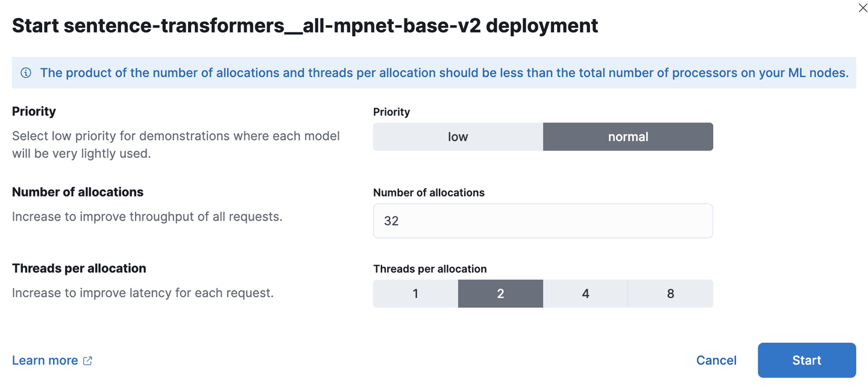
Task: Select 2 threads per allocation
Action: tap(500, 294)
